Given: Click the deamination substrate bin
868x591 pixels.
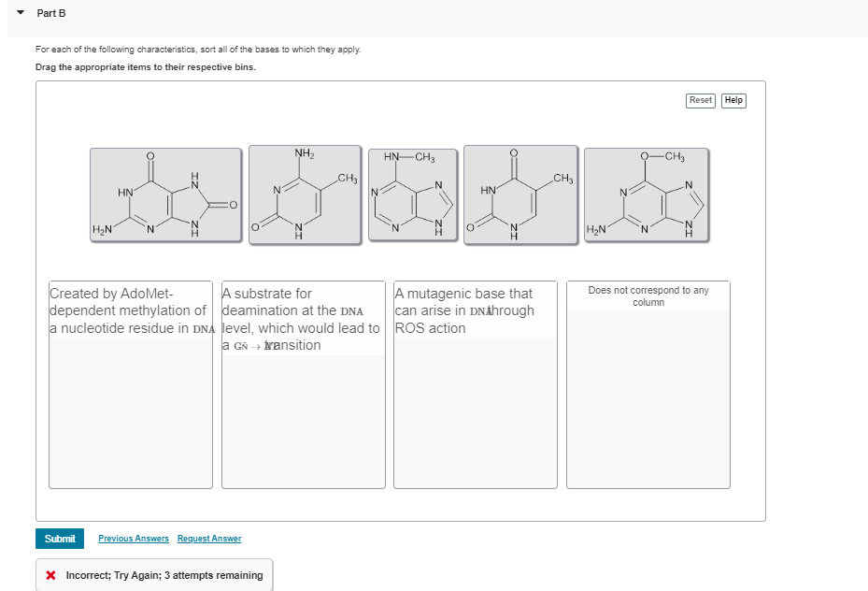Looking at the screenshot, I should pos(303,383).
